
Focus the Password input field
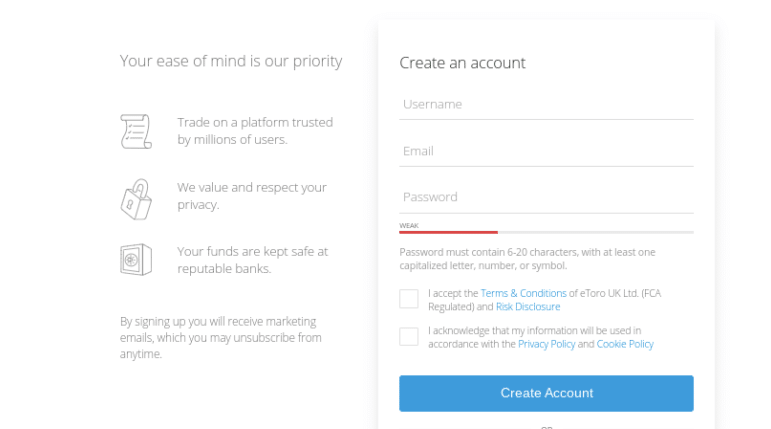pyautogui.click(x=546, y=198)
